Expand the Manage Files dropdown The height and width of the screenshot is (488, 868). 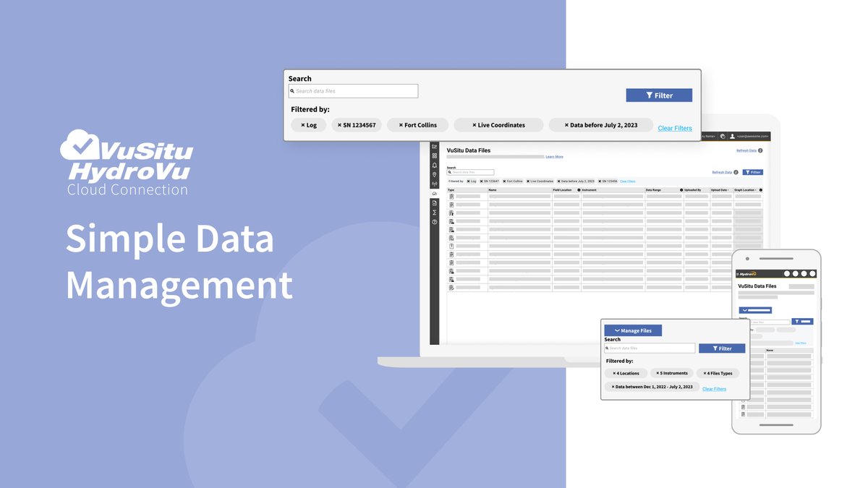633,330
